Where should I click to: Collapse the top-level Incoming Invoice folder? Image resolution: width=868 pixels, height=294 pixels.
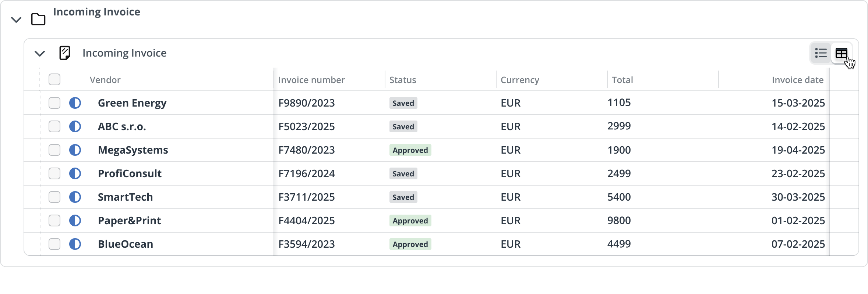[16, 19]
